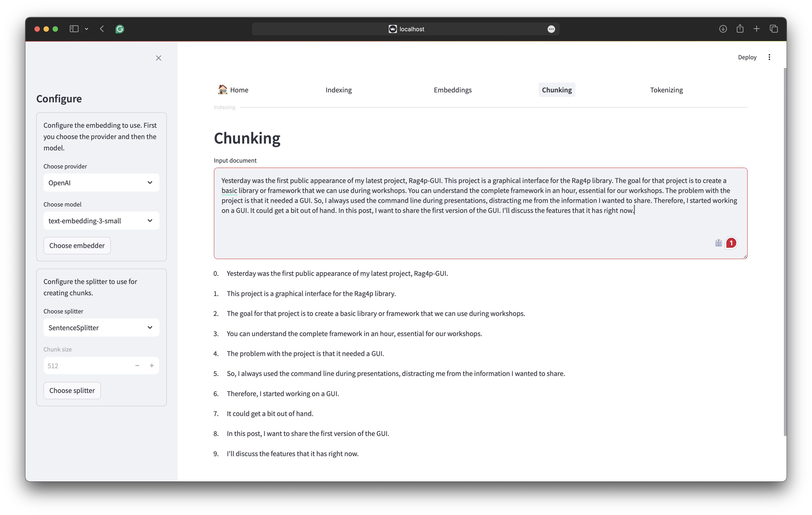The height and width of the screenshot is (515, 812).
Task: Click the green fullscreen window button
Action: [55, 29]
